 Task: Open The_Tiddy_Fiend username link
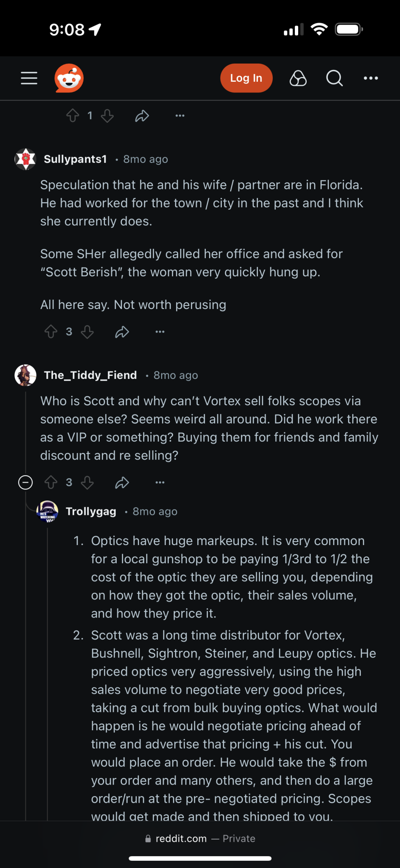tap(90, 375)
